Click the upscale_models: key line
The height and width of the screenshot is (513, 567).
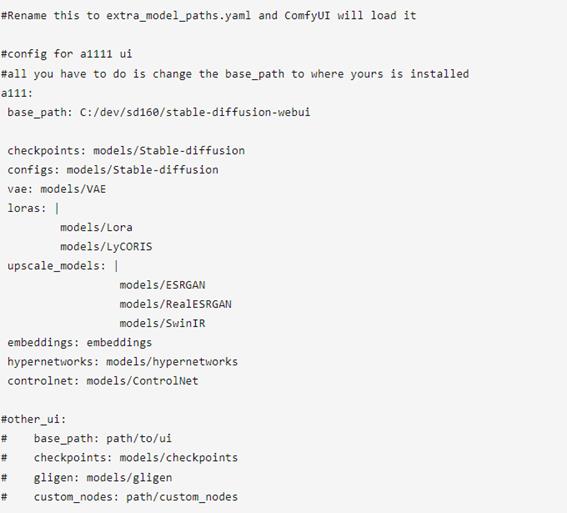(63, 266)
